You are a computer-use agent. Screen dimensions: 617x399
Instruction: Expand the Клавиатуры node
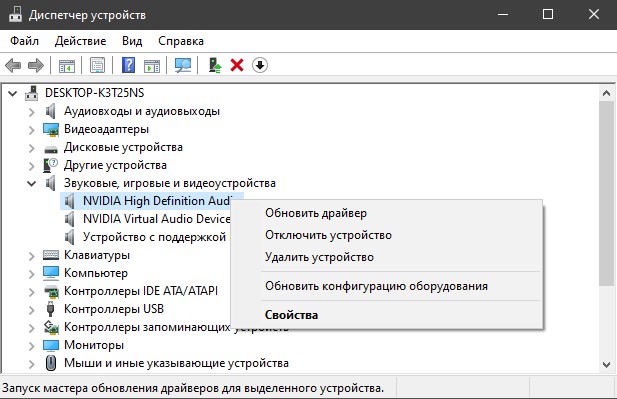tap(32, 256)
